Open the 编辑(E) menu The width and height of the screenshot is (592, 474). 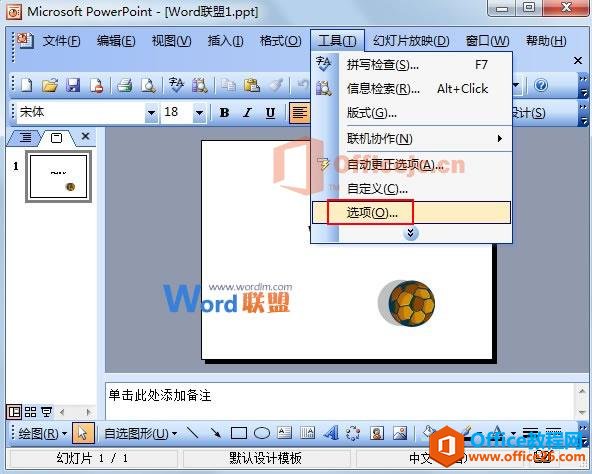click(x=116, y=40)
